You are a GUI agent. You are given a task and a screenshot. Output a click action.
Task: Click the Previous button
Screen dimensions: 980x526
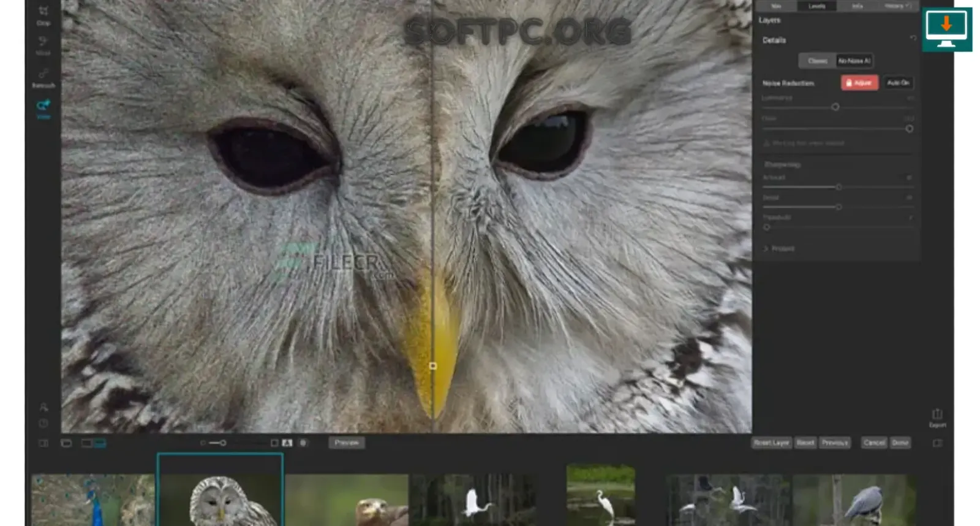coord(835,443)
